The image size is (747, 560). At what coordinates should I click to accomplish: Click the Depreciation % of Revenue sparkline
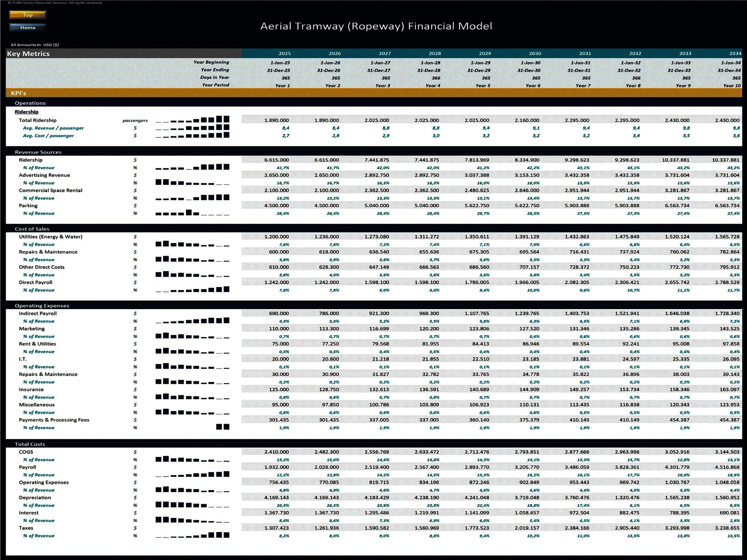click(192, 505)
